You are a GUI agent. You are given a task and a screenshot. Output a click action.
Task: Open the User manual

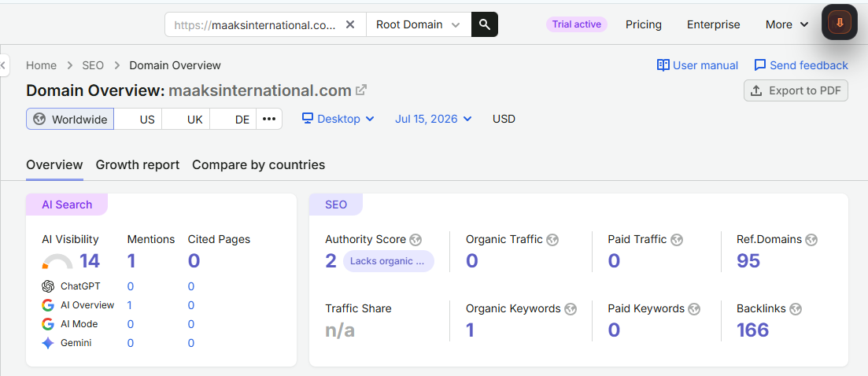697,65
